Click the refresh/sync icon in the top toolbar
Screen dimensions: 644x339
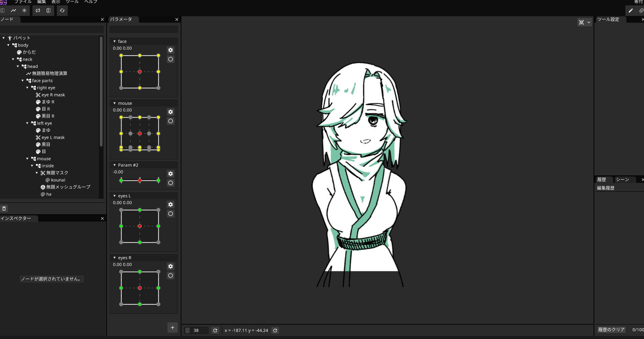click(62, 10)
